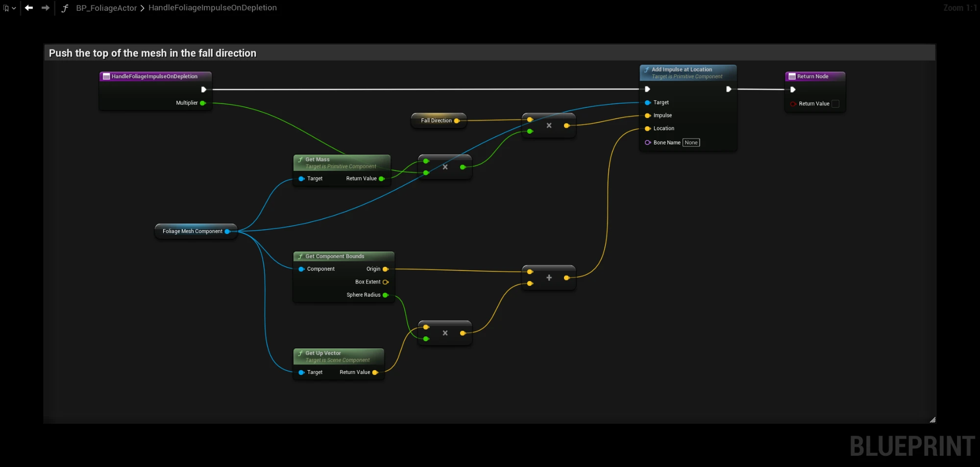Grab the comment box resize handle
The image size is (980, 467).
(x=932, y=420)
